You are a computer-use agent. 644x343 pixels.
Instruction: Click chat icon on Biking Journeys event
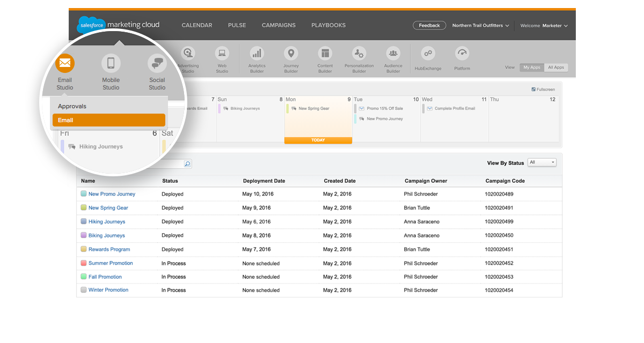[x=225, y=109]
